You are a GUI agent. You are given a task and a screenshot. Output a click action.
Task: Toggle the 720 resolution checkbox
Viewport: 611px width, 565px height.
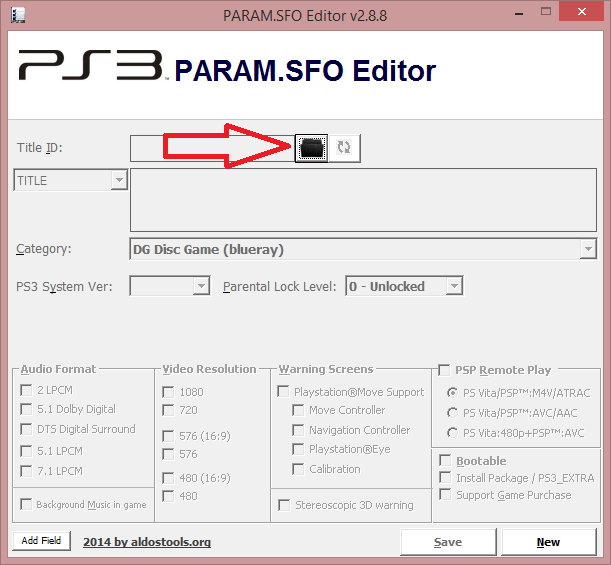168,410
